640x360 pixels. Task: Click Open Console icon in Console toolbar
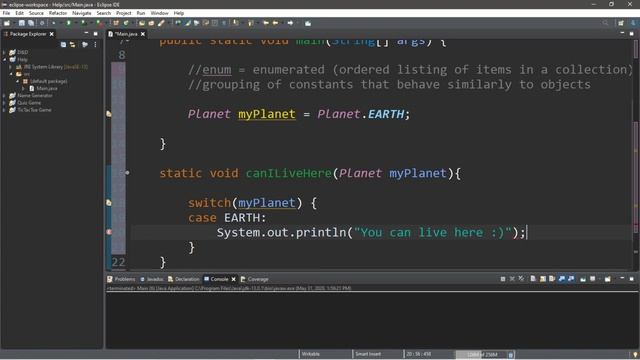click(608, 279)
